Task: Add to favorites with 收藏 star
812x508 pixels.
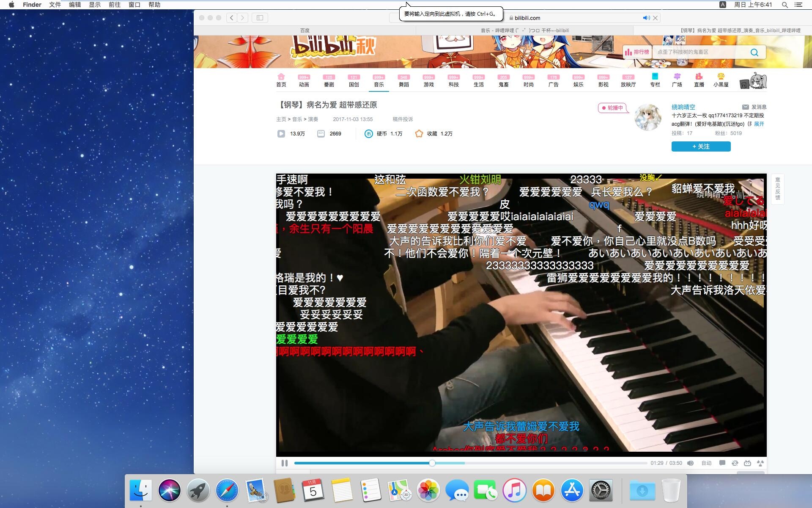Action: point(419,134)
